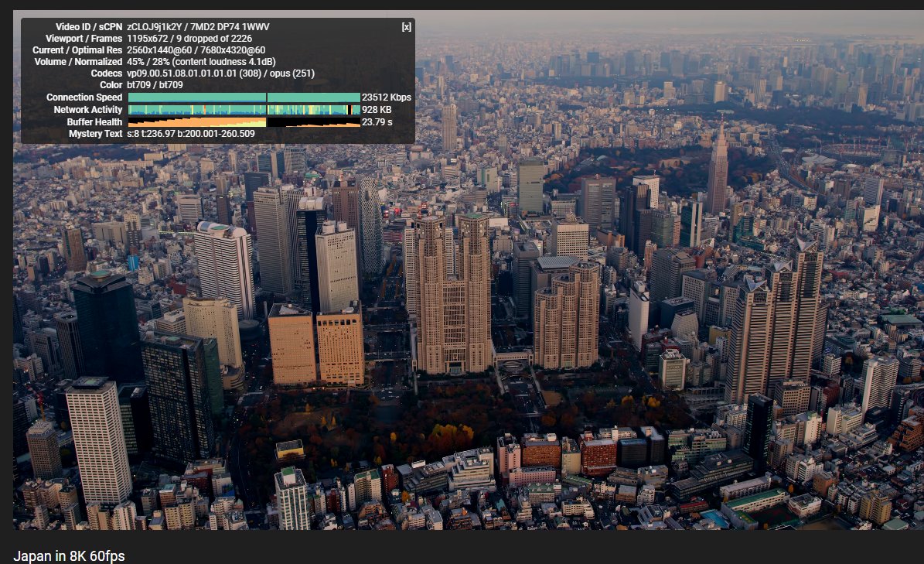Click the Viewport / Frames dropped value
The height and width of the screenshot is (564, 924).
point(189,39)
